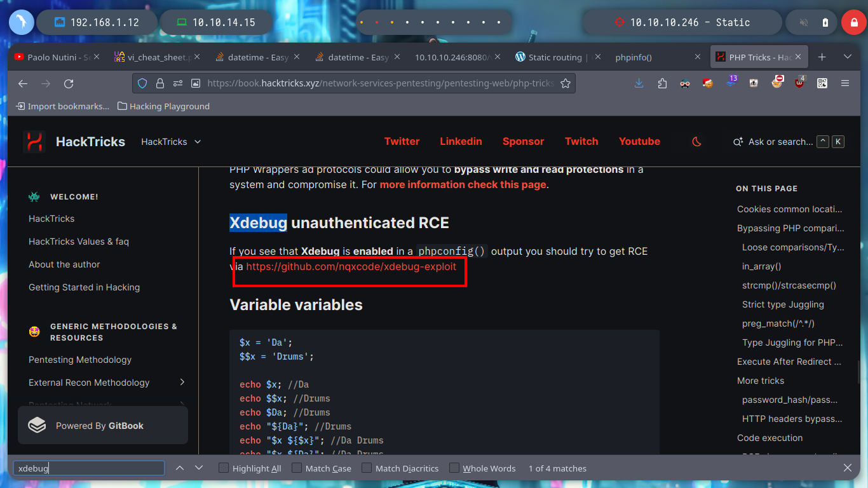Viewport: 868px width, 488px height.
Task: Jump to Strict type Juggling section
Action: click(x=783, y=304)
